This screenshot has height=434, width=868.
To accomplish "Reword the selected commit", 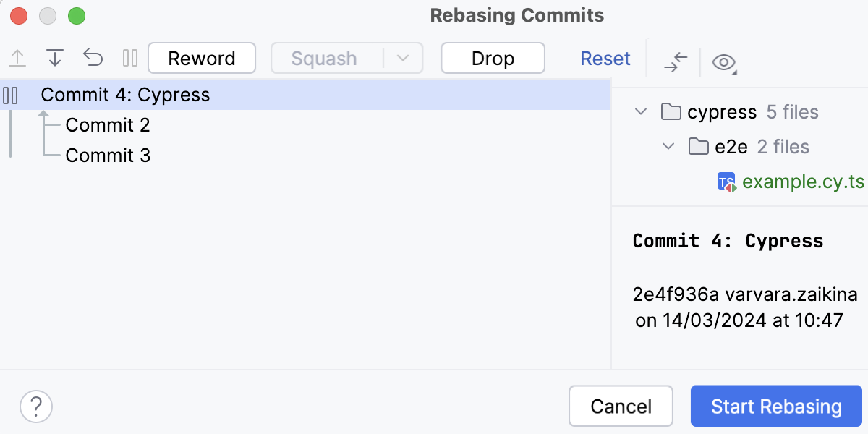I will click(x=202, y=58).
